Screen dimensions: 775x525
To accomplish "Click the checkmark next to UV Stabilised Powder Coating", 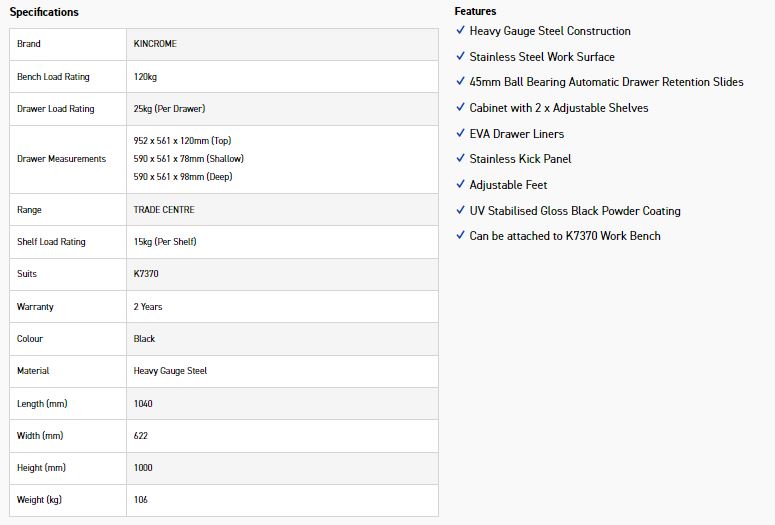I will click(x=460, y=210).
